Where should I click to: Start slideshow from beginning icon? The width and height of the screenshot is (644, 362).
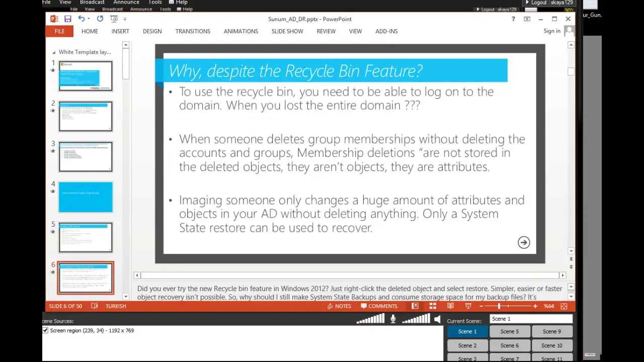(114, 19)
